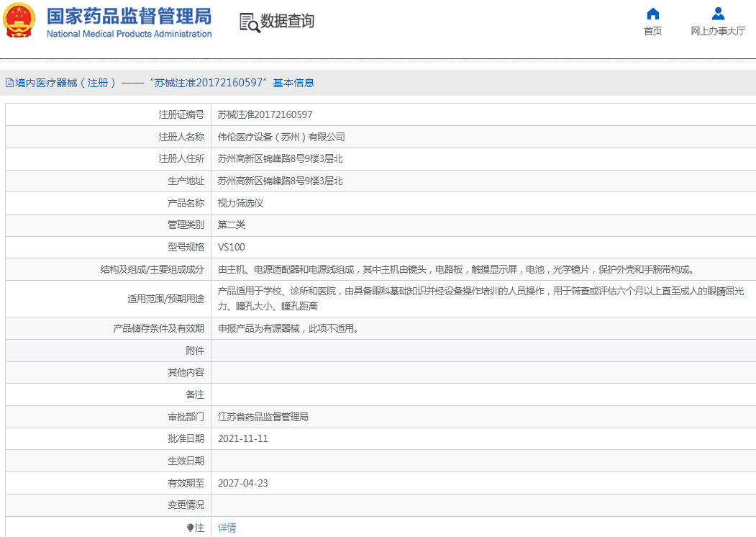Click the National Medical Products Administration subtitle
The image size is (756, 537).
pos(129,34)
